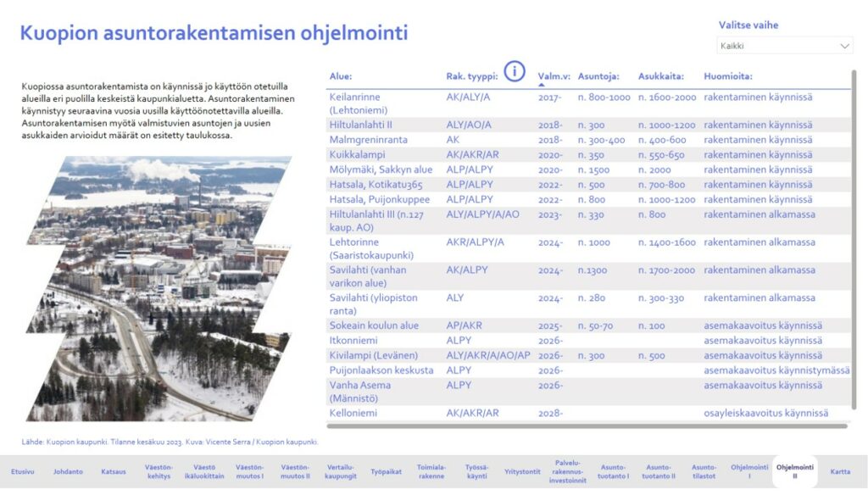868x495 pixels.
Task: Click the chevron arrow in Kaikki selector
Action: pos(843,46)
